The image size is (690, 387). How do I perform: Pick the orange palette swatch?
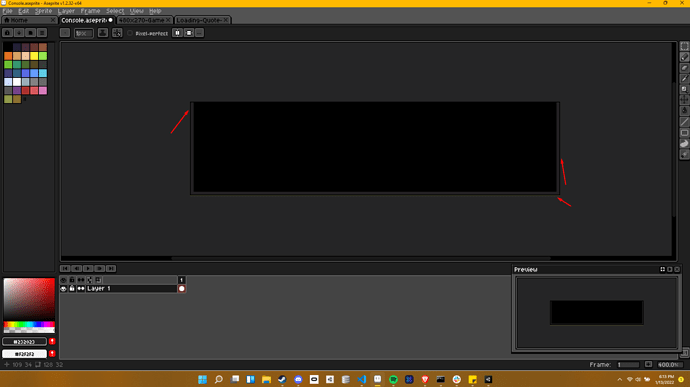tap(8, 56)
